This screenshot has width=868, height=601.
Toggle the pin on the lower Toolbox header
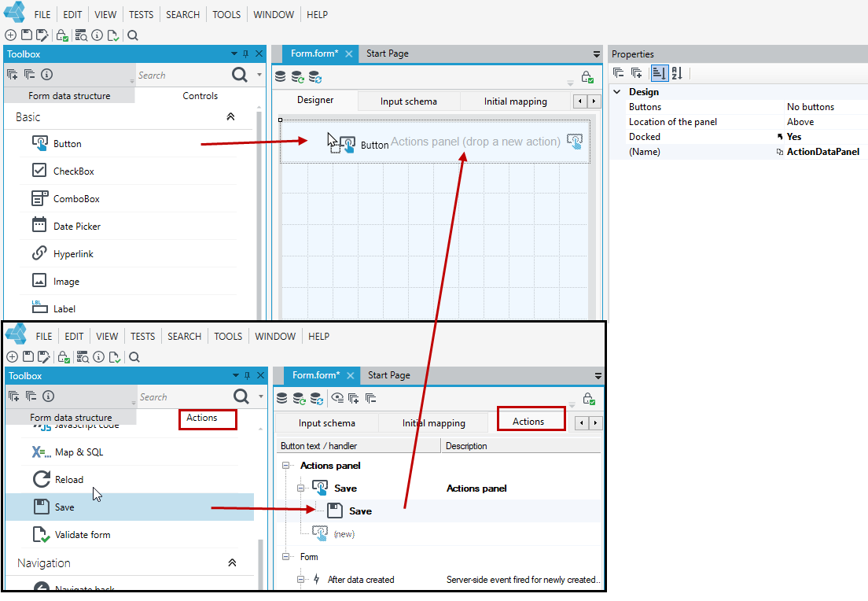[248, 375]
